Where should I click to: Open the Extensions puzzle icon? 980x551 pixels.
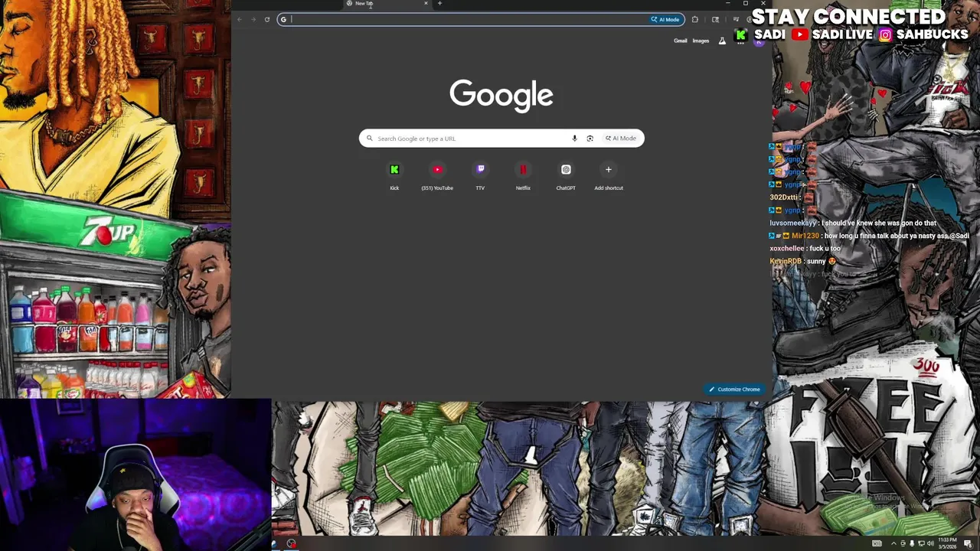click(x=694, y=19)
